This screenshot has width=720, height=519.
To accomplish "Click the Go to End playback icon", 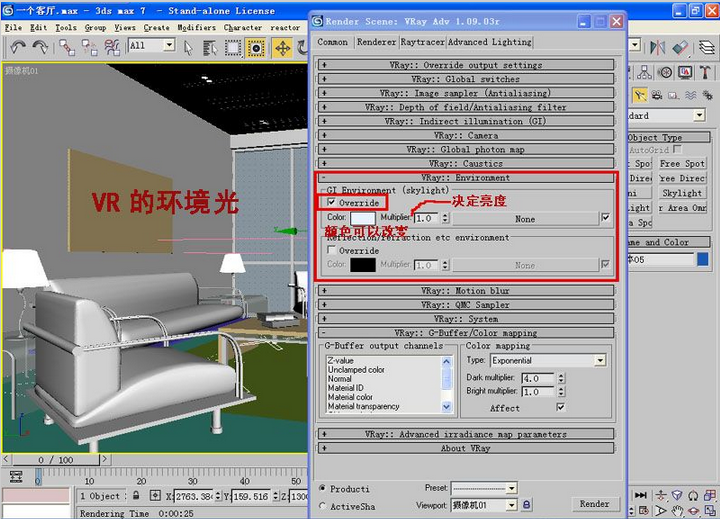I will (x=641, y=495).
